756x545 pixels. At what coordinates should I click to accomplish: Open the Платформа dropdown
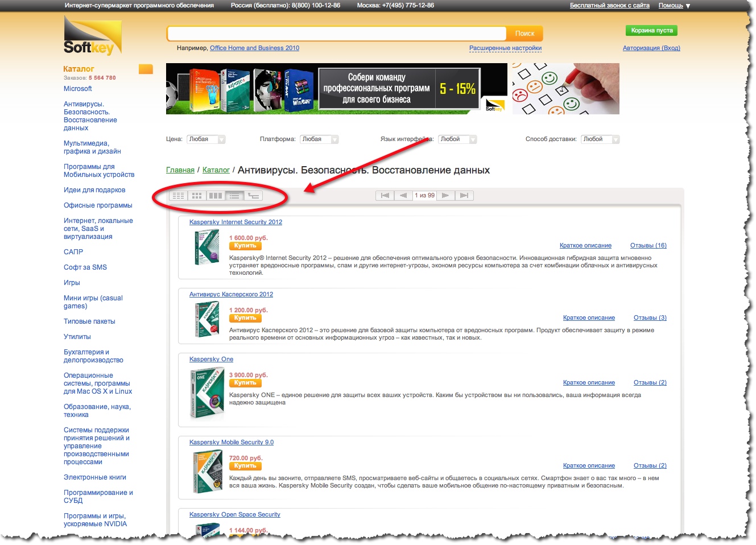coord(320,139)
